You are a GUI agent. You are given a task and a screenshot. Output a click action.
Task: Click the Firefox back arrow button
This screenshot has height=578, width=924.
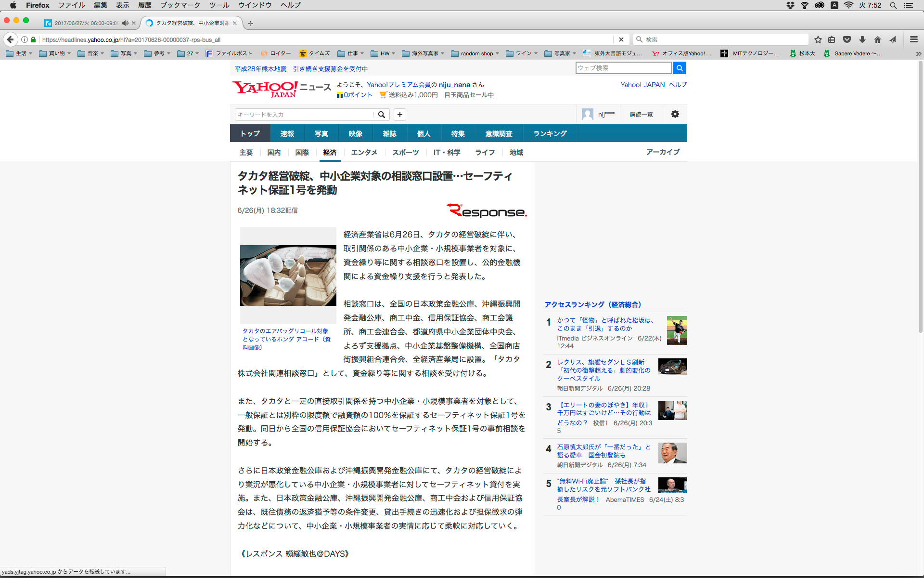pyautogui.click(x=11, y=39)
